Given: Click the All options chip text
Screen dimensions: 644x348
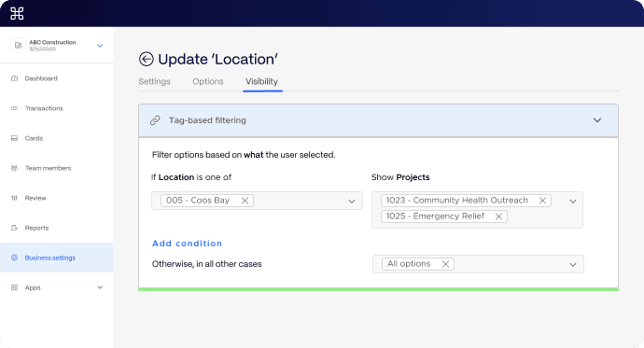Looking at the screenshot, I should pos(409,263).
